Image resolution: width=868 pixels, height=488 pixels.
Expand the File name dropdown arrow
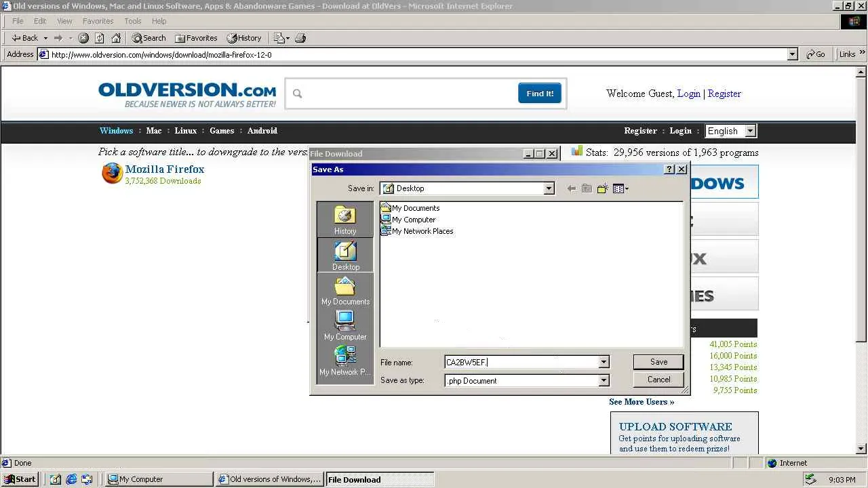tap(604, 362)
